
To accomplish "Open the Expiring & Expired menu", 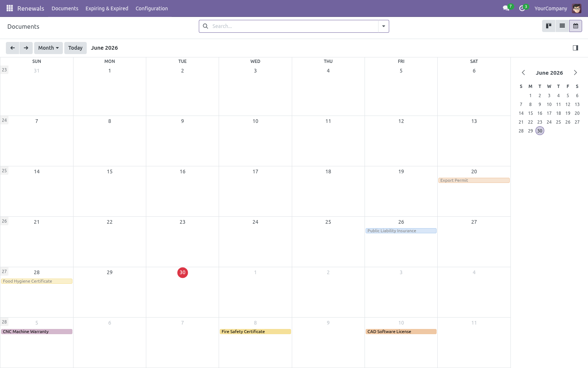I will (107, 8).
